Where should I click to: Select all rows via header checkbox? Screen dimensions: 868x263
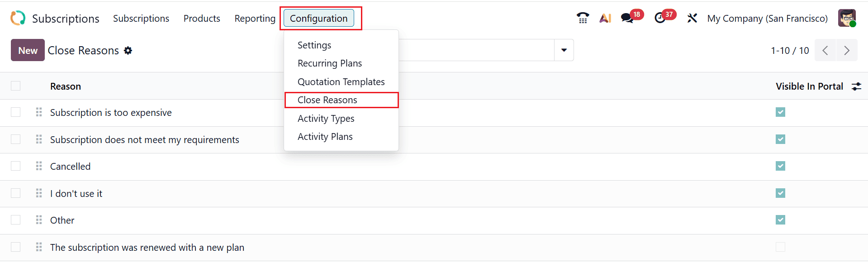(16, 86)
